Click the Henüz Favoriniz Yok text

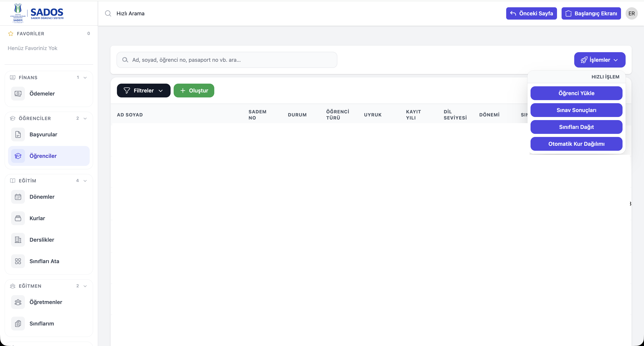33,48
